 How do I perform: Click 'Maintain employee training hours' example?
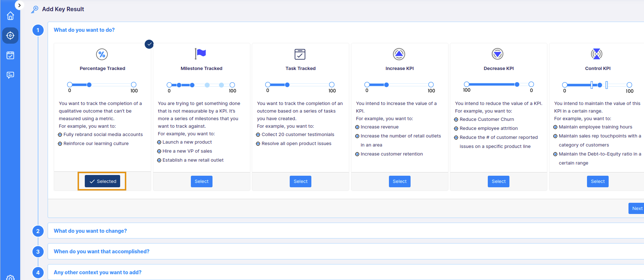[x=595, y=127]
